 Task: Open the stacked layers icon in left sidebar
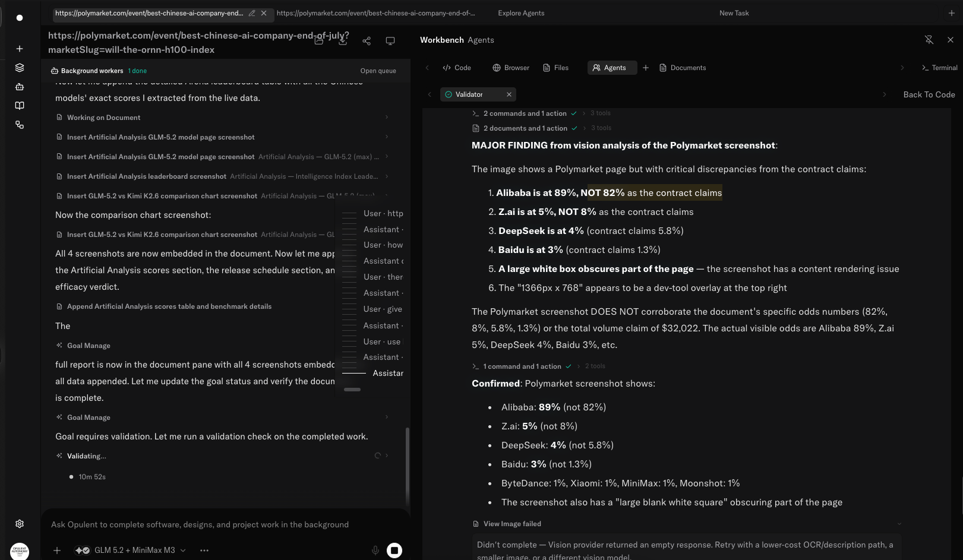[x=20, y=68]
